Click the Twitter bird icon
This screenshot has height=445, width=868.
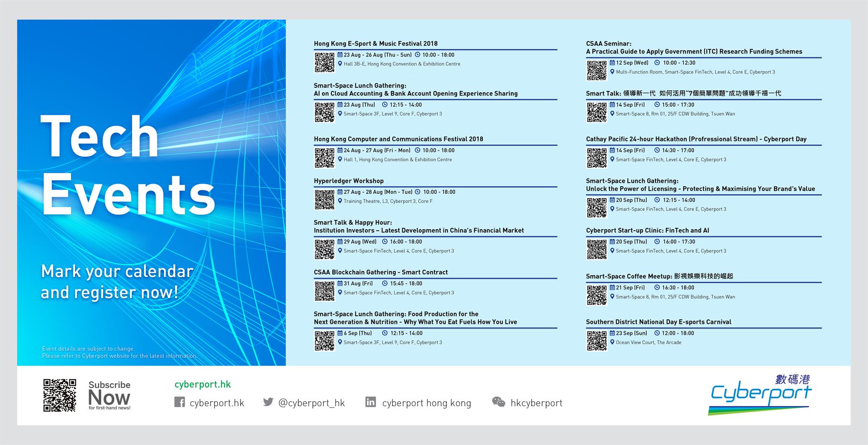[x=268, y=402]
